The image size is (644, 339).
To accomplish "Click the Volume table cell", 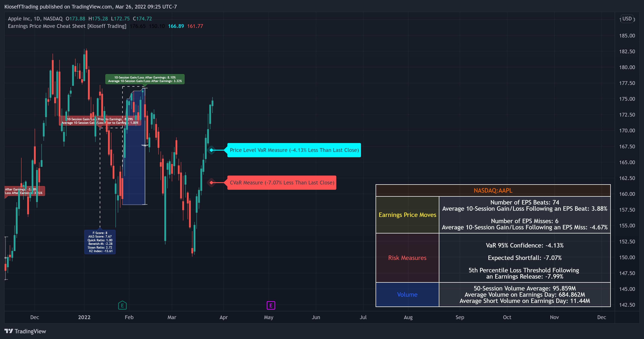I will tap(408, 295).
